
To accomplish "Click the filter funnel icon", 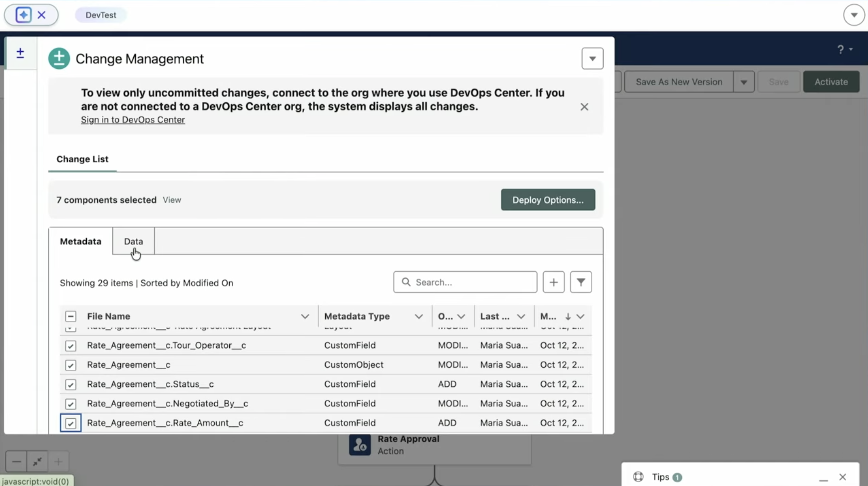I will (581, 282).
